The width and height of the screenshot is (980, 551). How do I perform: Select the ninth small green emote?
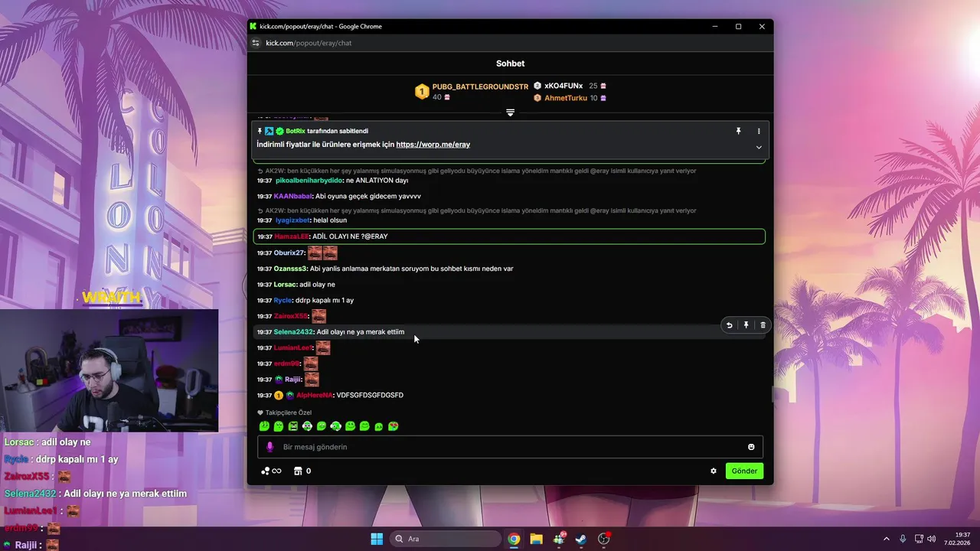click(379, 427)
